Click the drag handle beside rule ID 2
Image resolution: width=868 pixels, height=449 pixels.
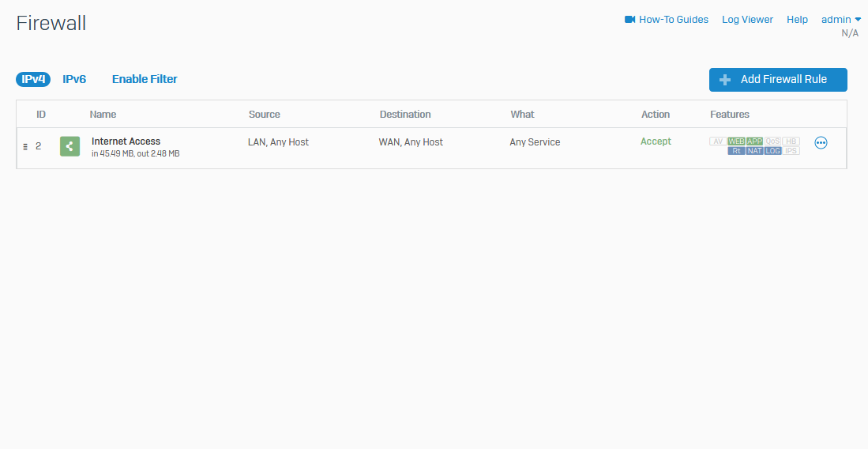(25, 147)
